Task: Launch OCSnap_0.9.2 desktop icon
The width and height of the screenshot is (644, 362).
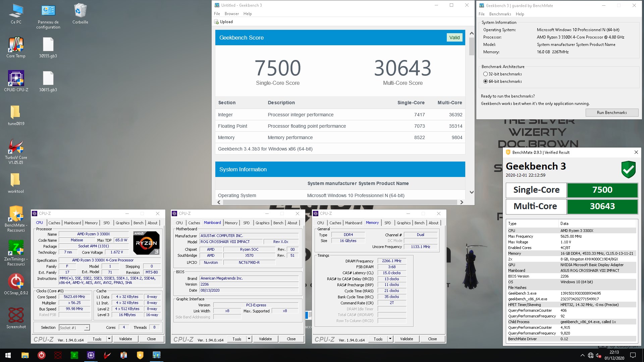Action: 16,284
